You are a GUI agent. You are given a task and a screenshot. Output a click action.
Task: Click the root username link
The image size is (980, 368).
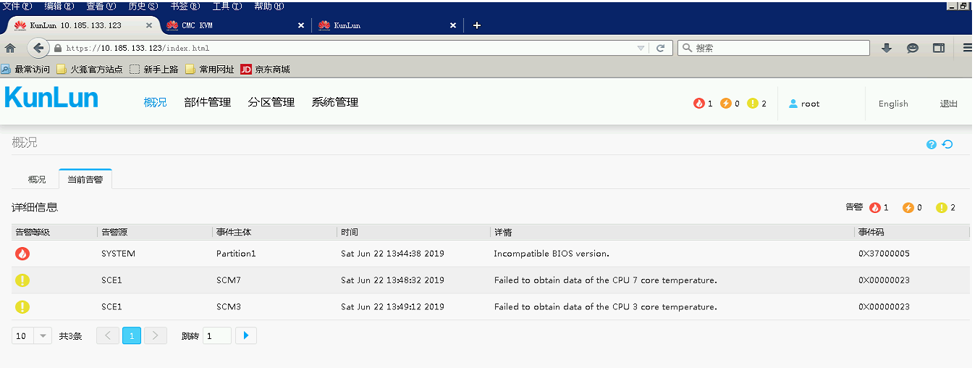click(x=811, y=104)
